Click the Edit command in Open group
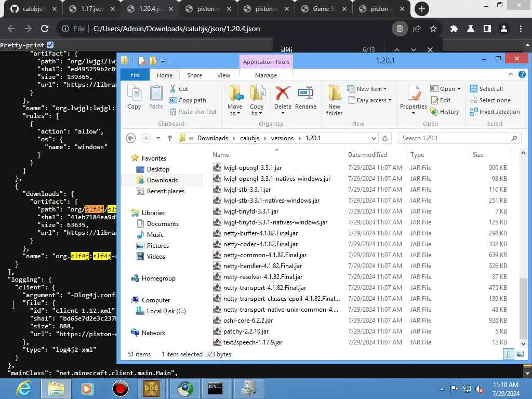The image size is (532, 399). point(441,100)
